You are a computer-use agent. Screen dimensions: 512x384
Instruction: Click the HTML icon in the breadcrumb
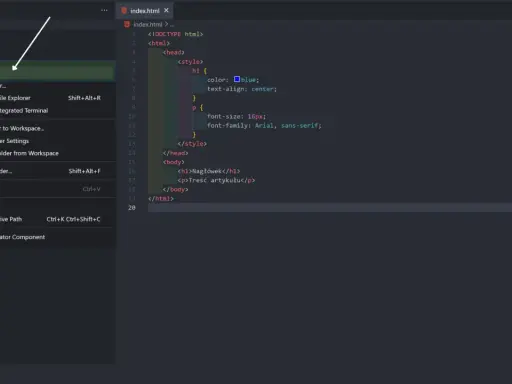[127, 24]
